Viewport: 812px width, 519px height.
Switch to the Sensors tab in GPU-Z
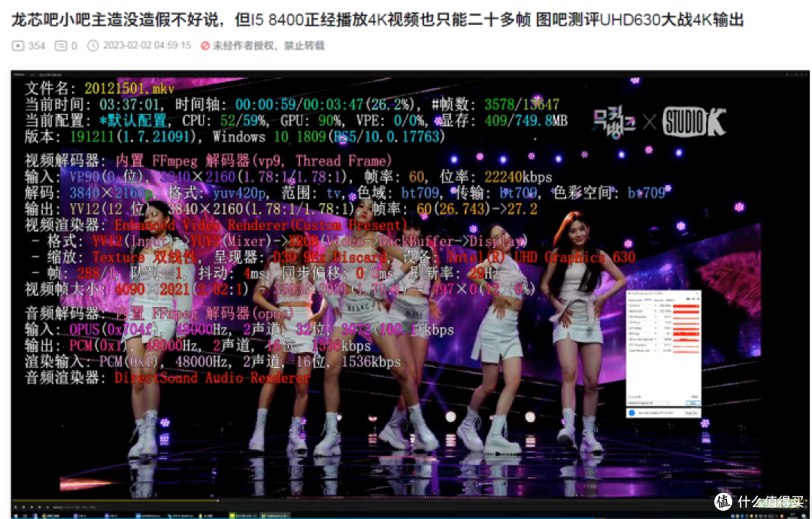(648, 300)
